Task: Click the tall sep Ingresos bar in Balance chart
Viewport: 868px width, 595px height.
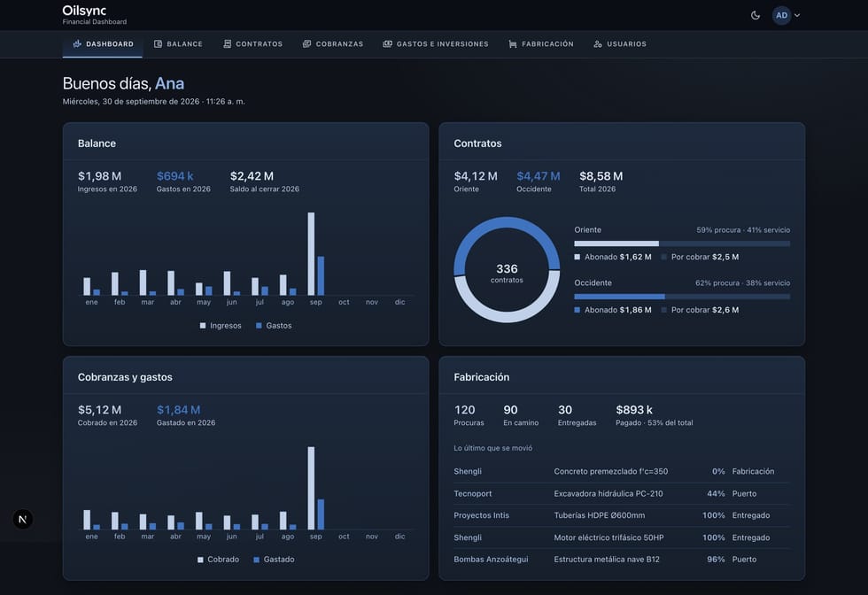Action: click(311, 253)
